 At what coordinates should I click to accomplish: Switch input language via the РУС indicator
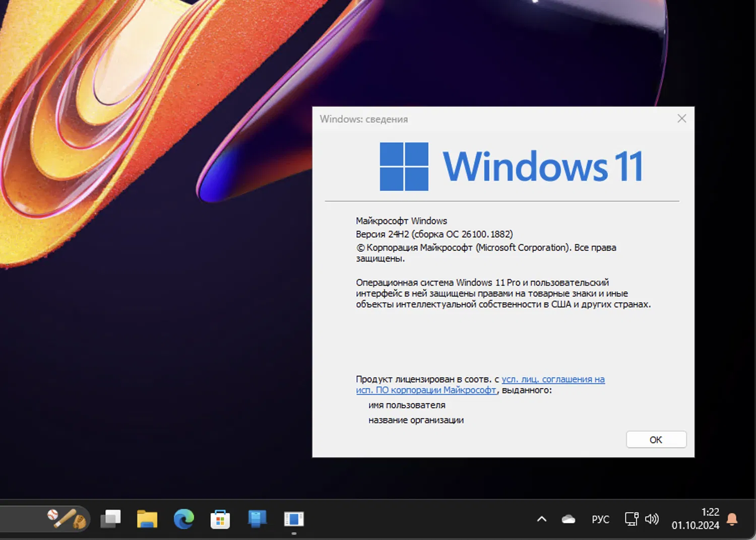[x=600, y=518]
